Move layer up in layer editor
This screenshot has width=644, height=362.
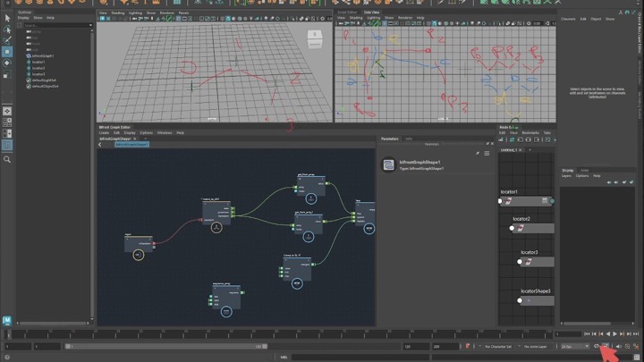click(x=609, y=182)
